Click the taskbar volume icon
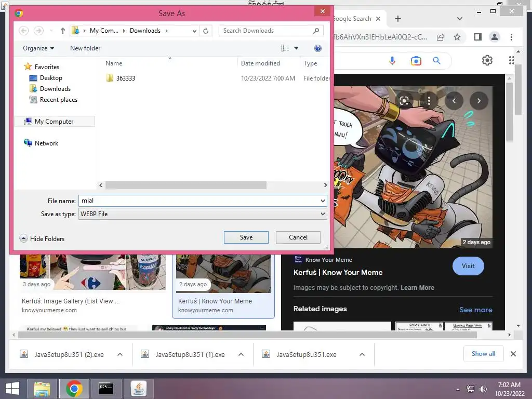The width and height of the screenshot is (532, 399). click(483, 389)
